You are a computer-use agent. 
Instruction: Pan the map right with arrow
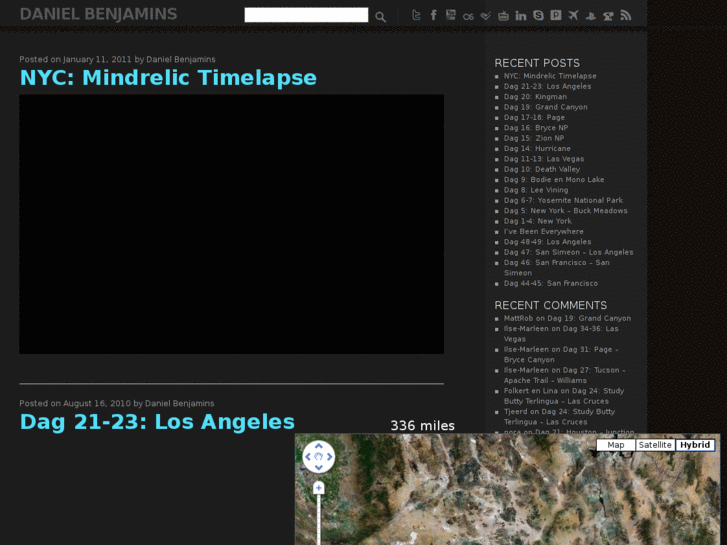(329, 457)
